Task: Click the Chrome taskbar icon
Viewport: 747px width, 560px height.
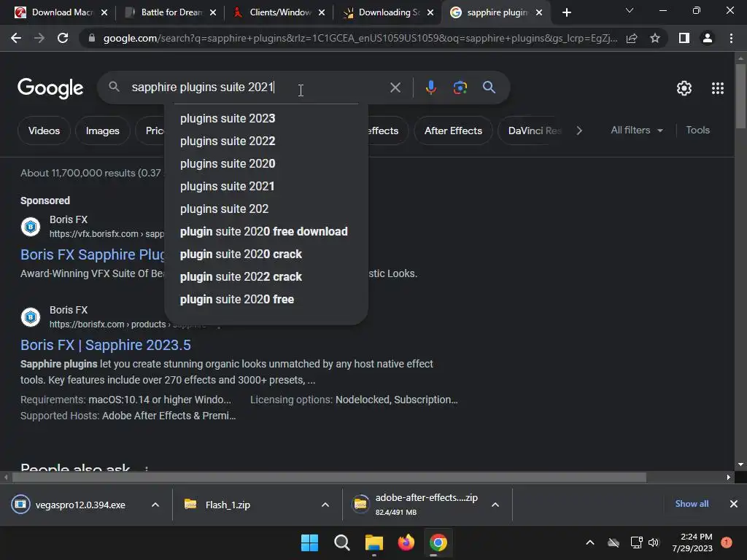Action: coord(438,542)
